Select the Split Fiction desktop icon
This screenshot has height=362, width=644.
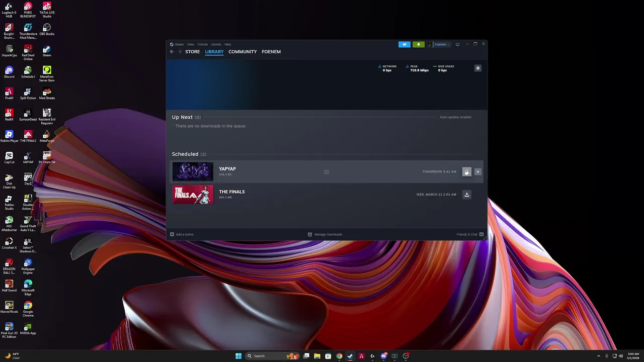[x=28, y=94]
